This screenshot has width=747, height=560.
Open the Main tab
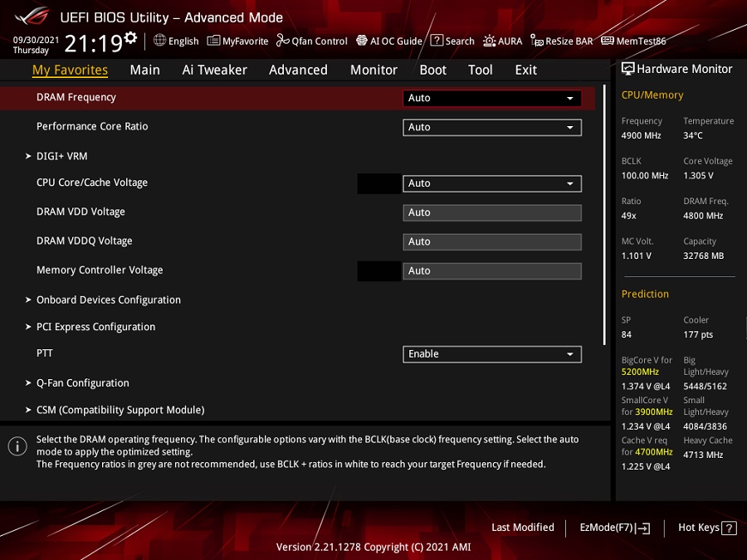pos(144,70)
